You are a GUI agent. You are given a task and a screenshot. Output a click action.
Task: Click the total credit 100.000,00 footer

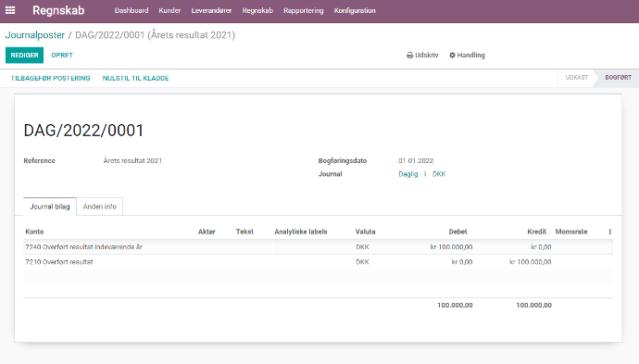(533, 305)
